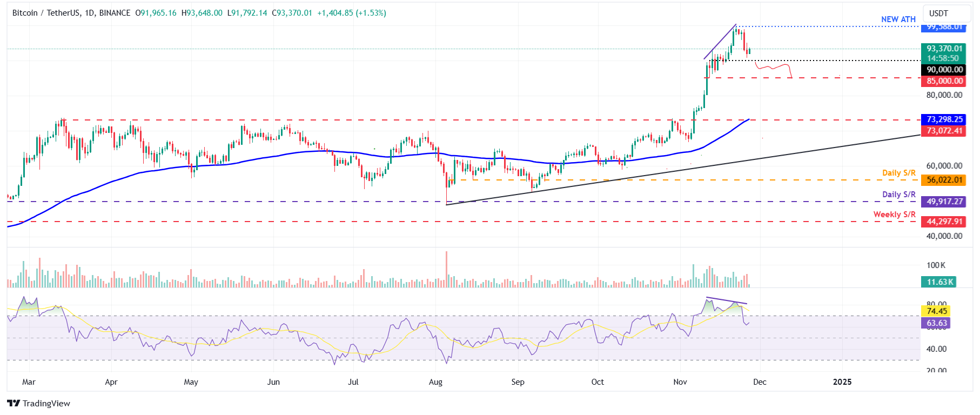Image resolution: width=980 pixels, height=415 pixels.
Task: Click the Apr label on time axis
Action: tap(111, 382)
